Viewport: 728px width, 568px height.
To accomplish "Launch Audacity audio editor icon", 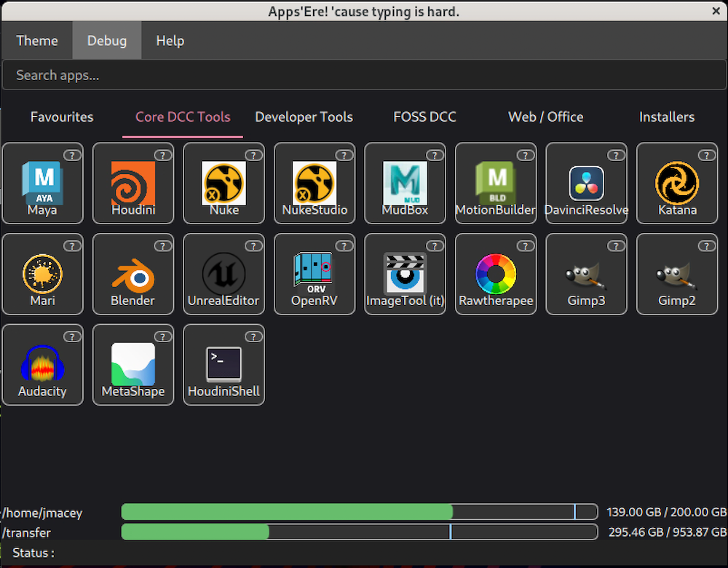I will coord(42,363).
